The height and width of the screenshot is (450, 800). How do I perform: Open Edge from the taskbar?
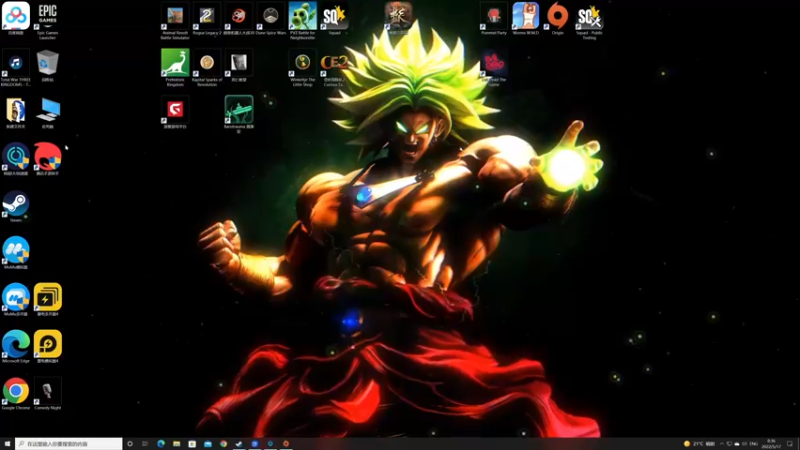(x=161, y=444)
